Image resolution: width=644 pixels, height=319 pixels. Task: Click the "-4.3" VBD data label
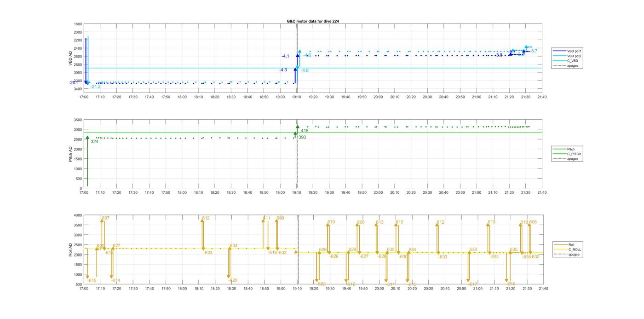tap(283, 70)
